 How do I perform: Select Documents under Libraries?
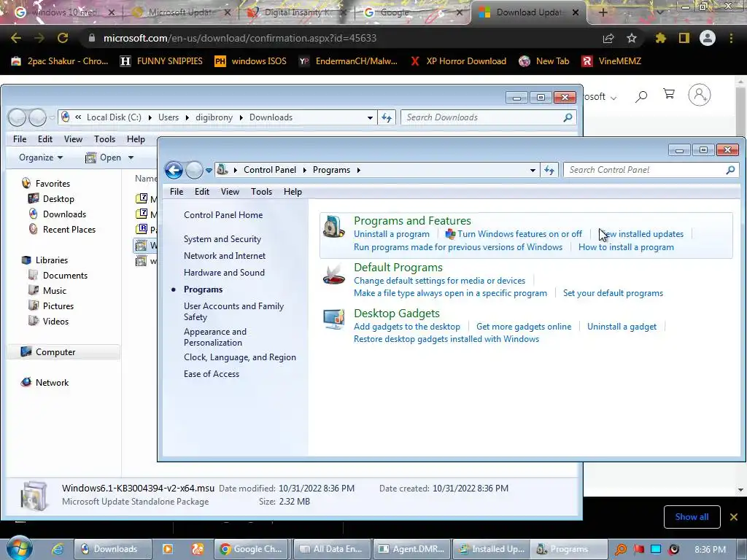click(x=65, y=275)
